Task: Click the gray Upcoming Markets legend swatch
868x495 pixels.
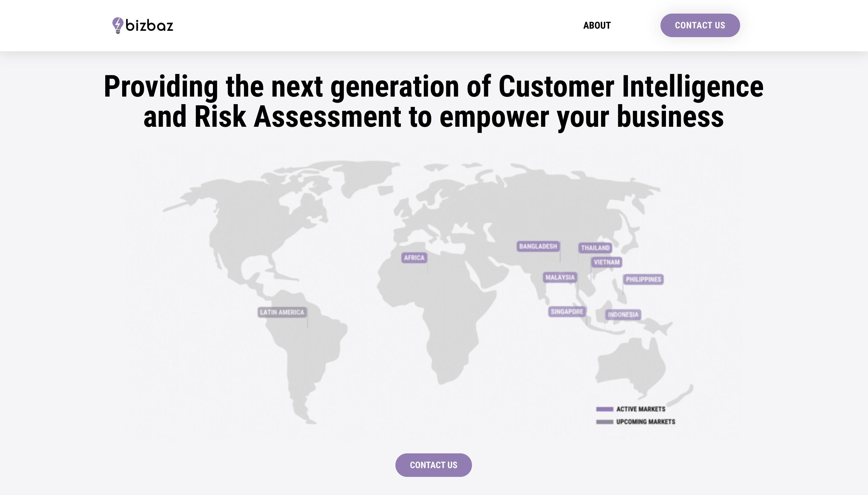Action: pyautogui.click(x=604, y=422)
